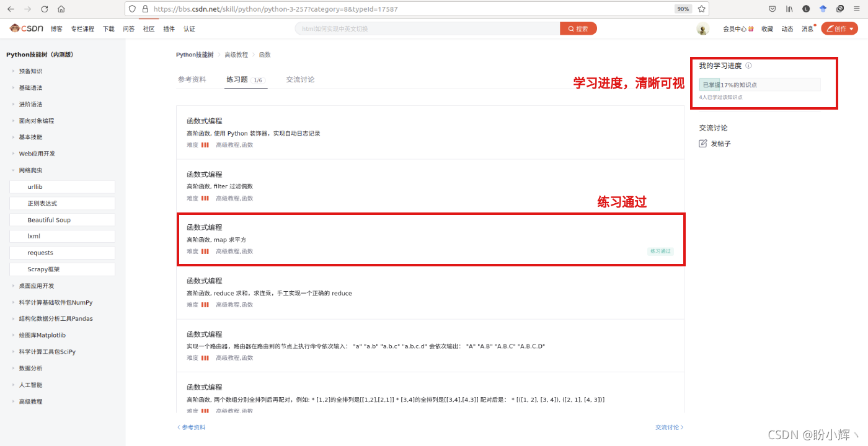Viewport: 868px width, 446px height.
Task: Go back with the browser back arrow
Action: (x=11, y=9)
